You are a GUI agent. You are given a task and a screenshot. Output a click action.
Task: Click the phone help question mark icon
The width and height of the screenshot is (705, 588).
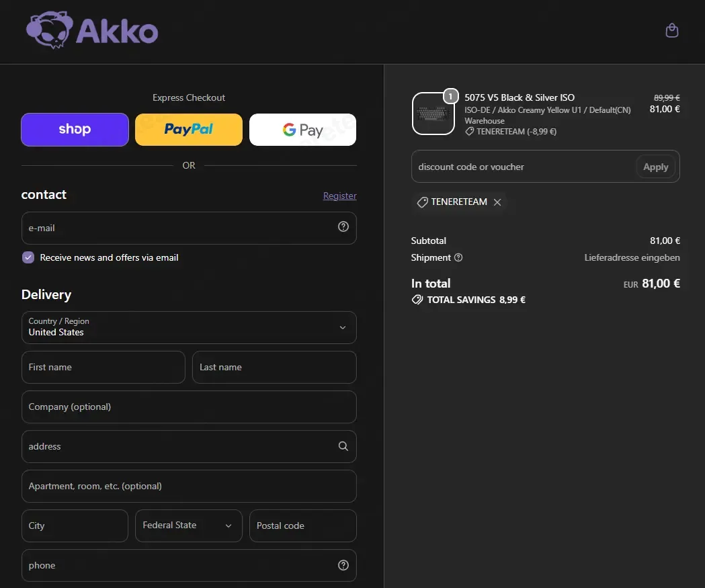click(343, 565)
